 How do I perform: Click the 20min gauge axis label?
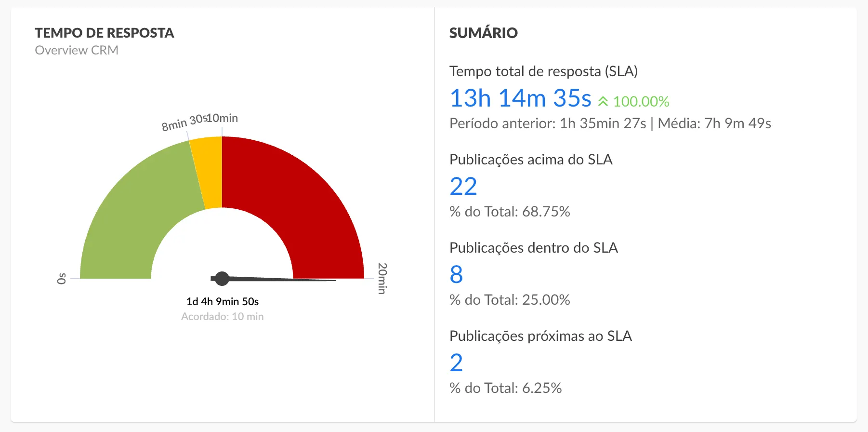coord(382,278)
